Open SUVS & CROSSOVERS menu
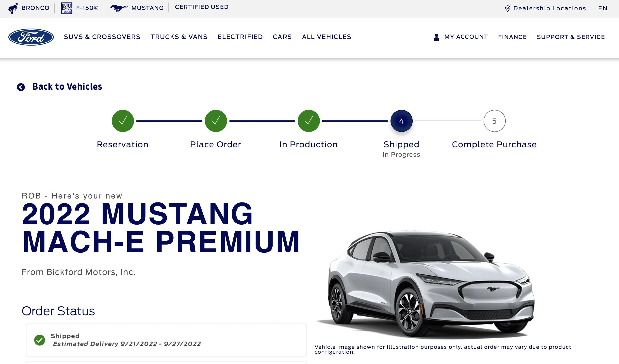This screenshot has height=364, width=619. point(102,37)
